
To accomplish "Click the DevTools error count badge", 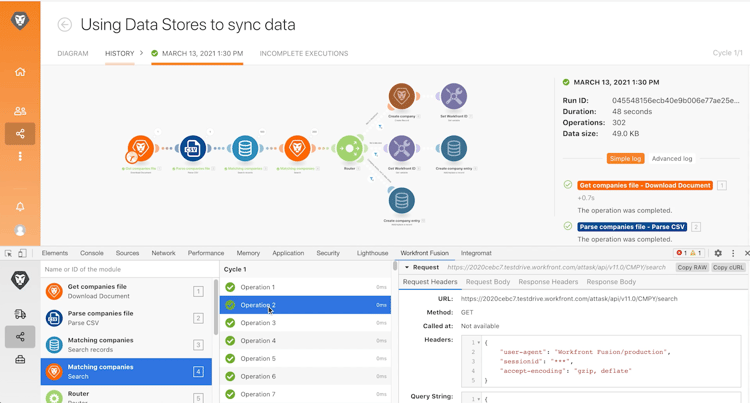I will point(682,253).
